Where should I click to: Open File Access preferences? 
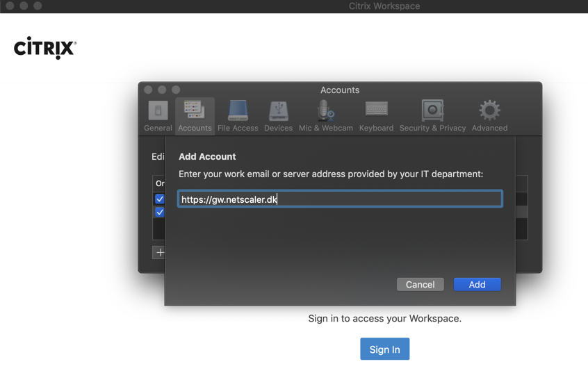coord(238,116)
